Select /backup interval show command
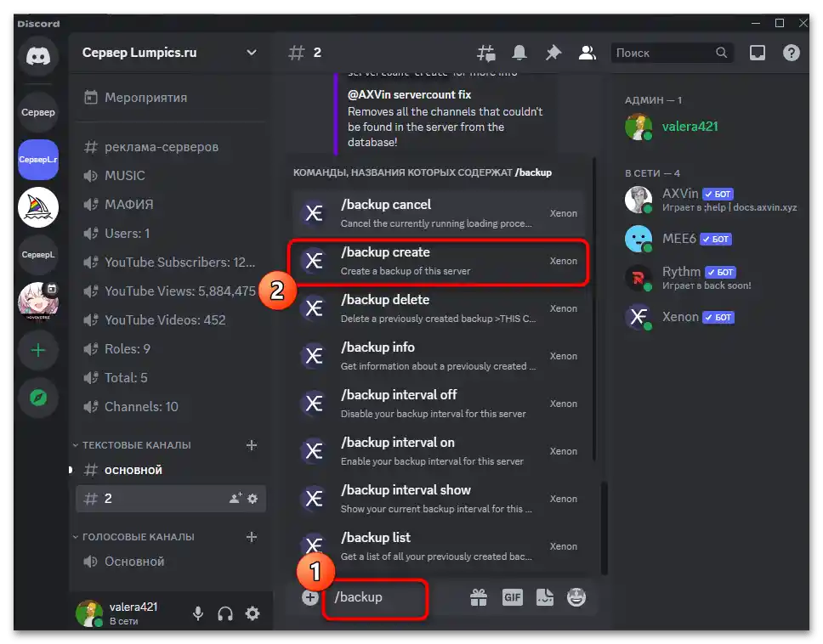 pos(438,499)
